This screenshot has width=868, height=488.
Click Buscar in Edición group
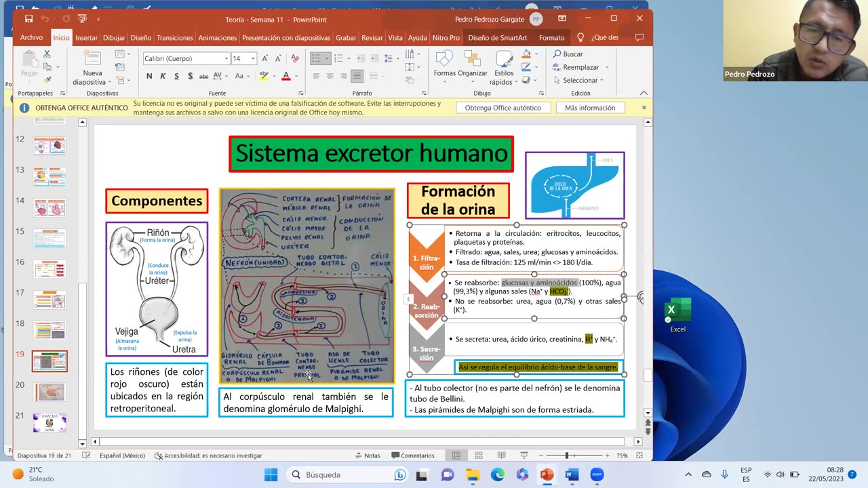coord(568,54)
